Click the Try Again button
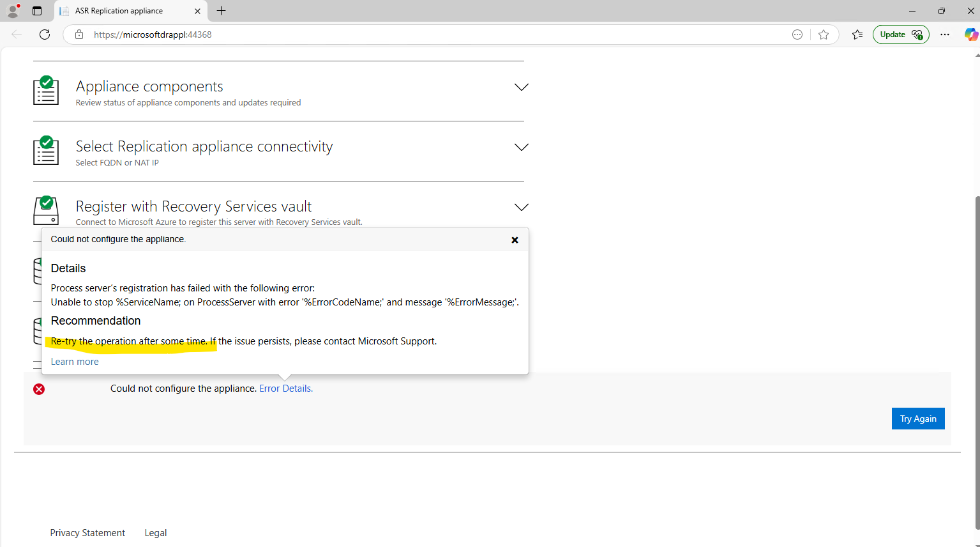This screenshot has width=980, height=547. click(917, 419)
